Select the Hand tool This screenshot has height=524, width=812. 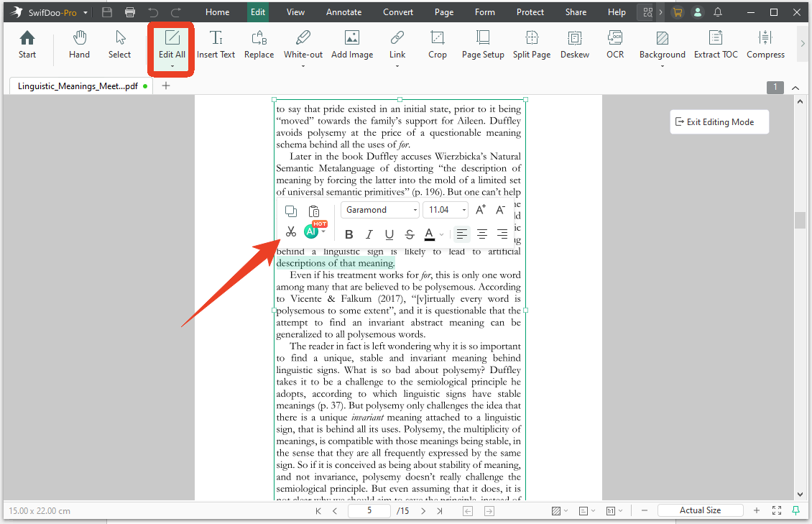[x=79, y=44]
